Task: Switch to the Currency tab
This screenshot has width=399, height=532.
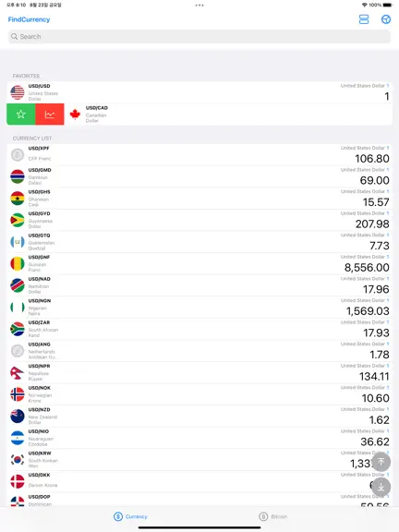Action: (x=130, y=516)
